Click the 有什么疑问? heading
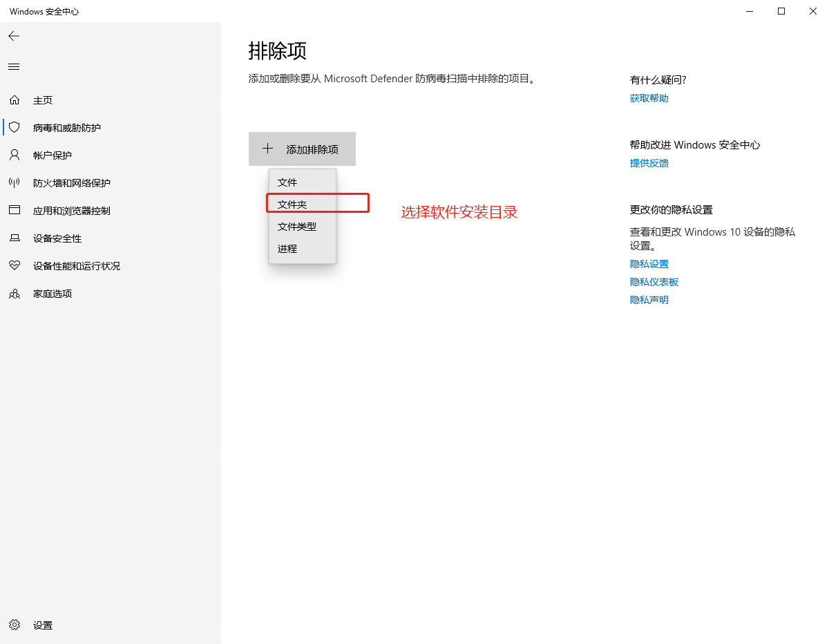The width and height of the screenshot is (829, 644). coord(658,80)
